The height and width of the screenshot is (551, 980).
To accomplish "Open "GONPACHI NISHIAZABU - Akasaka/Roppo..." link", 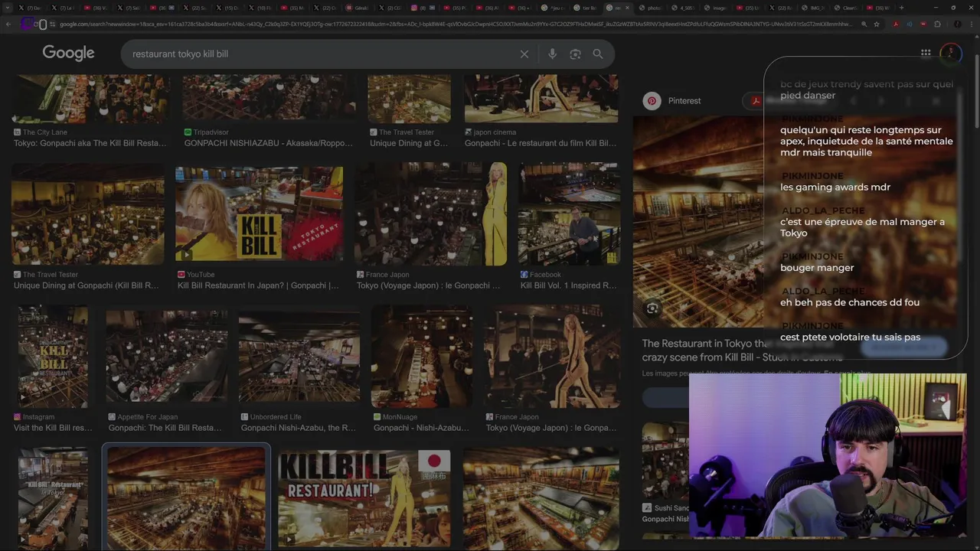I will tap(269, 143).
